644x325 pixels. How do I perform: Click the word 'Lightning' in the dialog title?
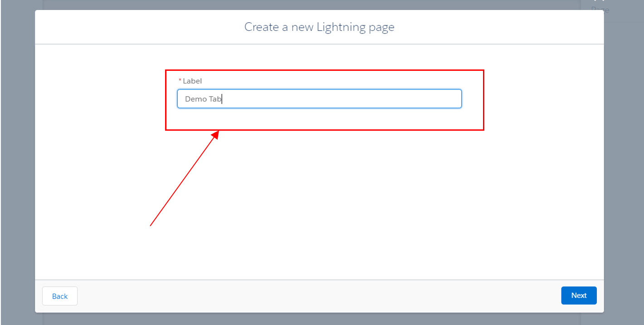341,27
